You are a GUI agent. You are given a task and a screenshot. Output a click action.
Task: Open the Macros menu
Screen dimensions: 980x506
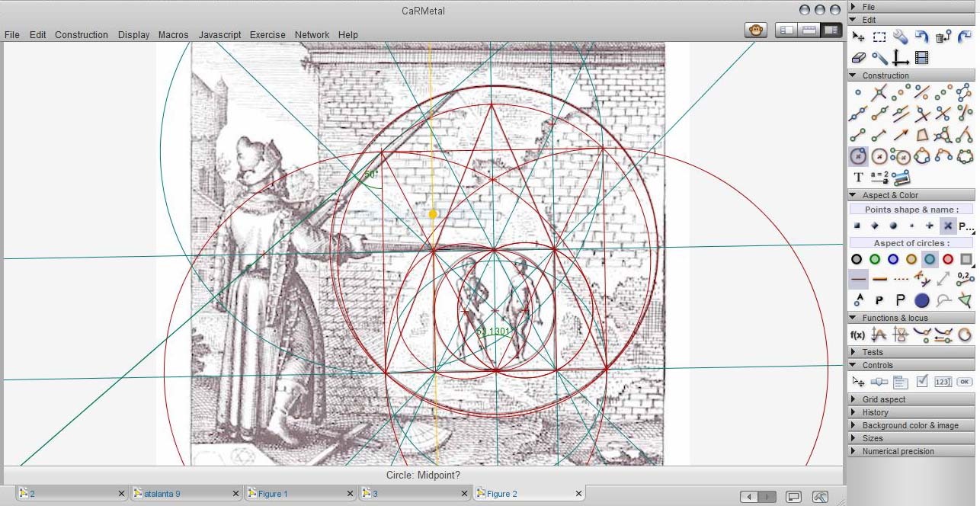tap(173, 35)
